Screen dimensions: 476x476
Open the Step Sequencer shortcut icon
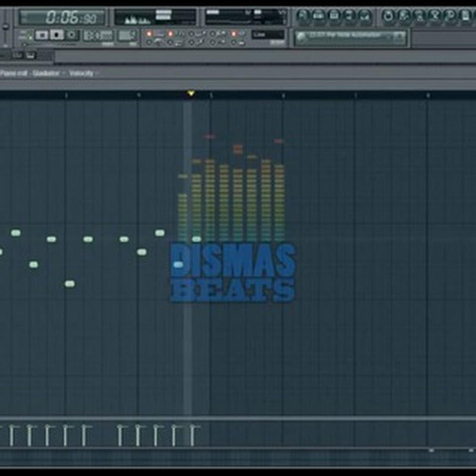(x=318, y=15)
